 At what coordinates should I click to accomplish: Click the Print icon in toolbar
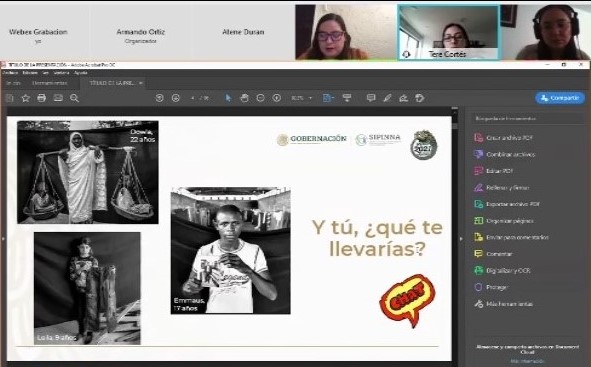pos(41,98)
